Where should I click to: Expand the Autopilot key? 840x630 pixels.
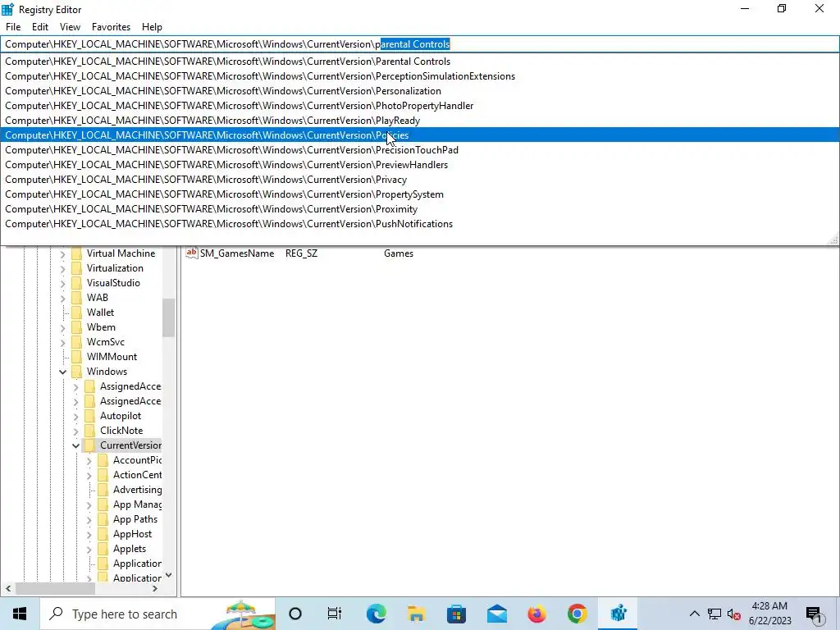(x=75, y=416)
